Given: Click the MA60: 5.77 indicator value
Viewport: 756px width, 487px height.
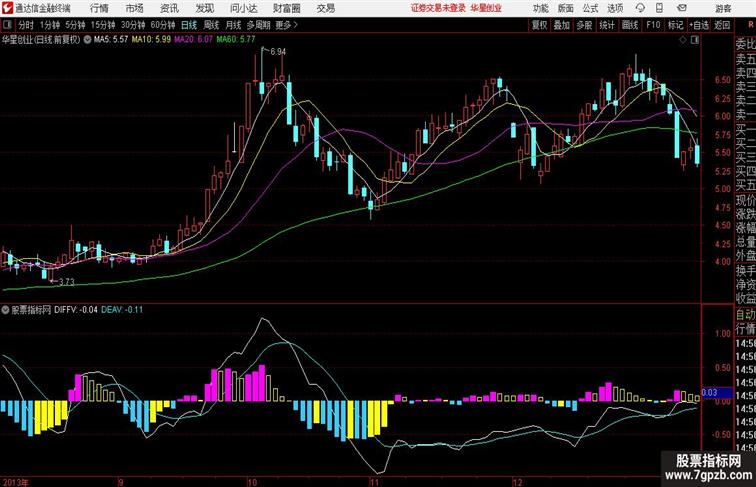Looking at the screenshot, I should [x=236, y=40].
